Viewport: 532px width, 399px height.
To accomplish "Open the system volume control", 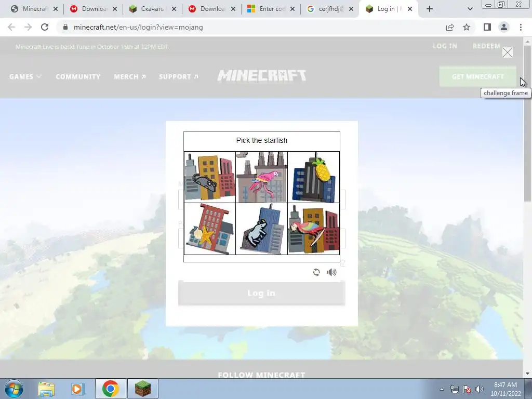I will [479, 389].
